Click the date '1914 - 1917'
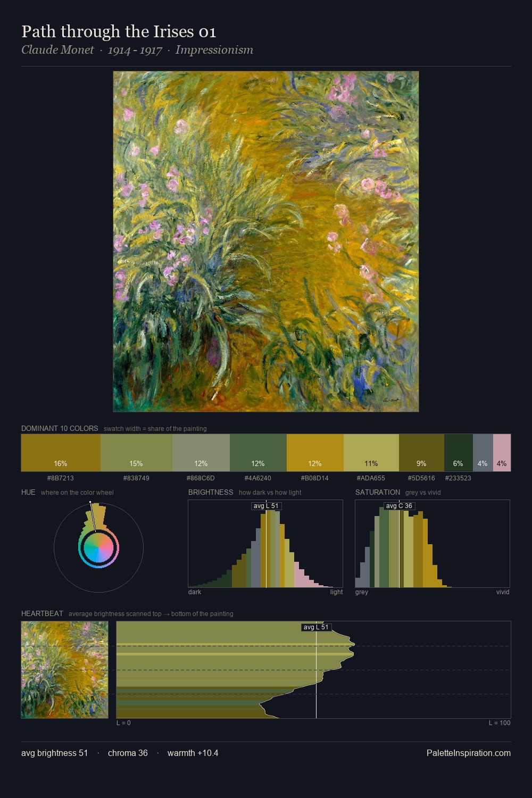 click(135, 50)
